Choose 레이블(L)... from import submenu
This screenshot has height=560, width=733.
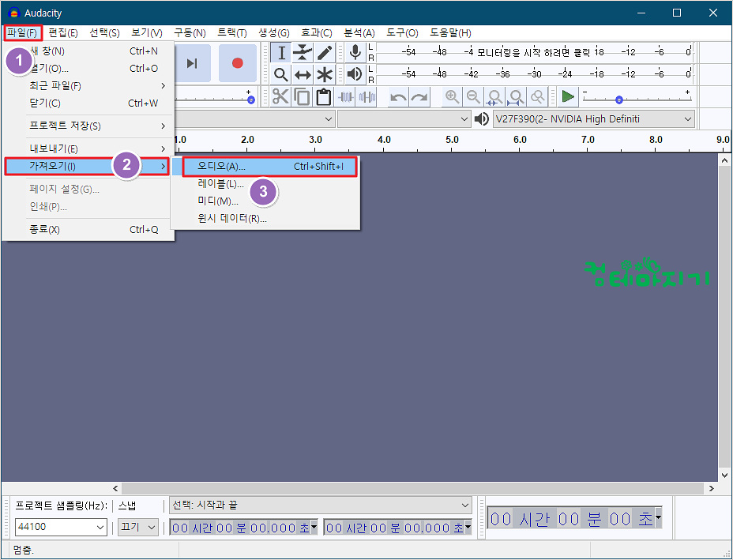pos(266,184)
